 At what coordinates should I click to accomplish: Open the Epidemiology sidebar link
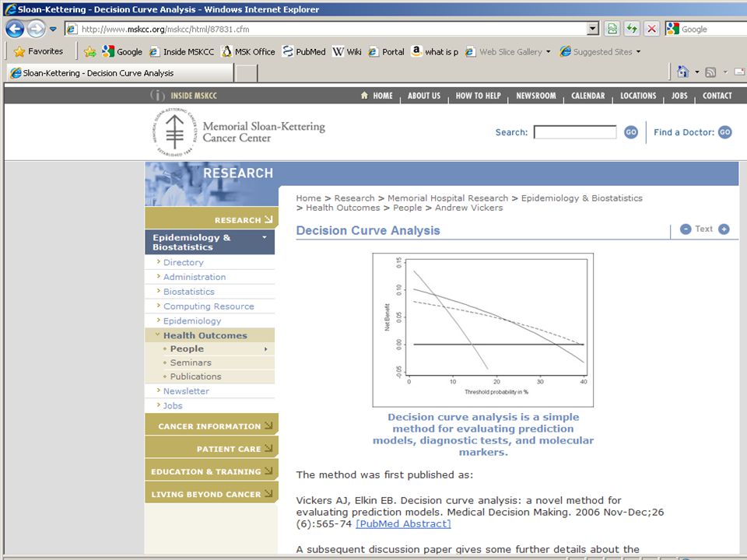tap(192, 321)
